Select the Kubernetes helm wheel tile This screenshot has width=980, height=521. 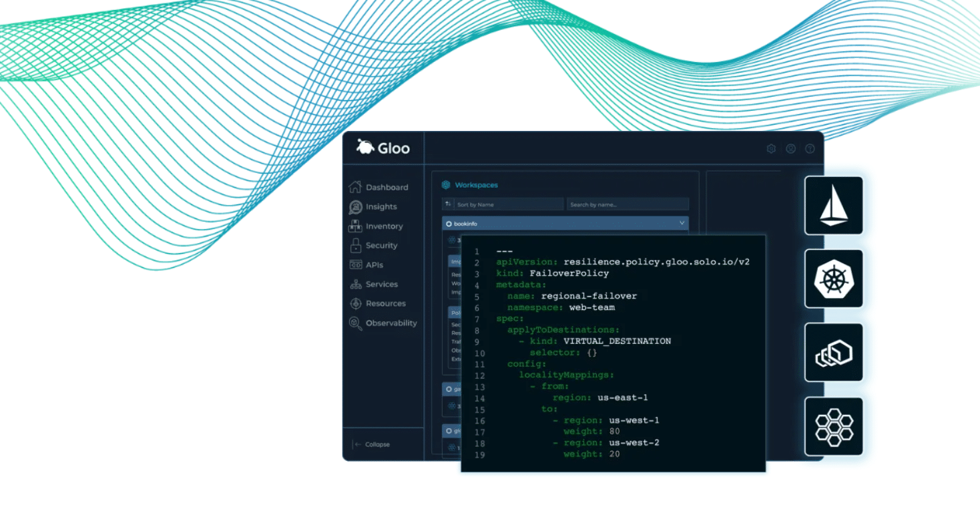tap(834, 279)
